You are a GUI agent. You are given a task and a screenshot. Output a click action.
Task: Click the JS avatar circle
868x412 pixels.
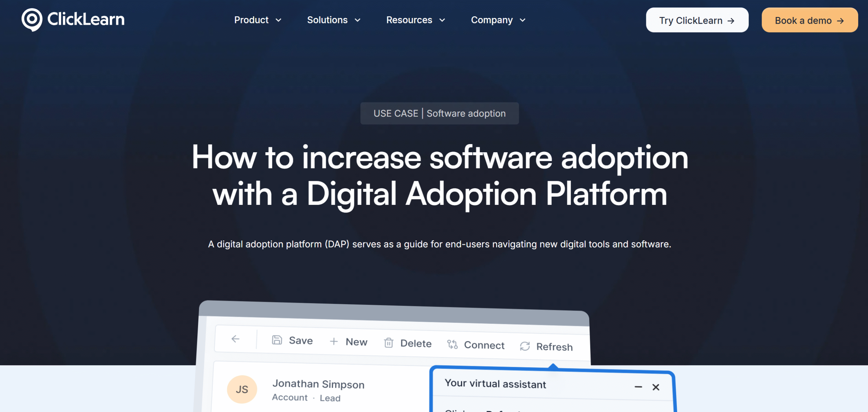[x=242, y=389]
